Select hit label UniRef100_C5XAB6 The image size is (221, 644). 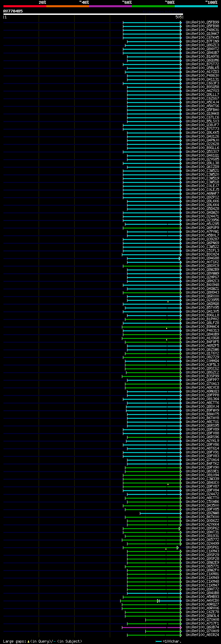pyautogui.click(x=202, y=502)
